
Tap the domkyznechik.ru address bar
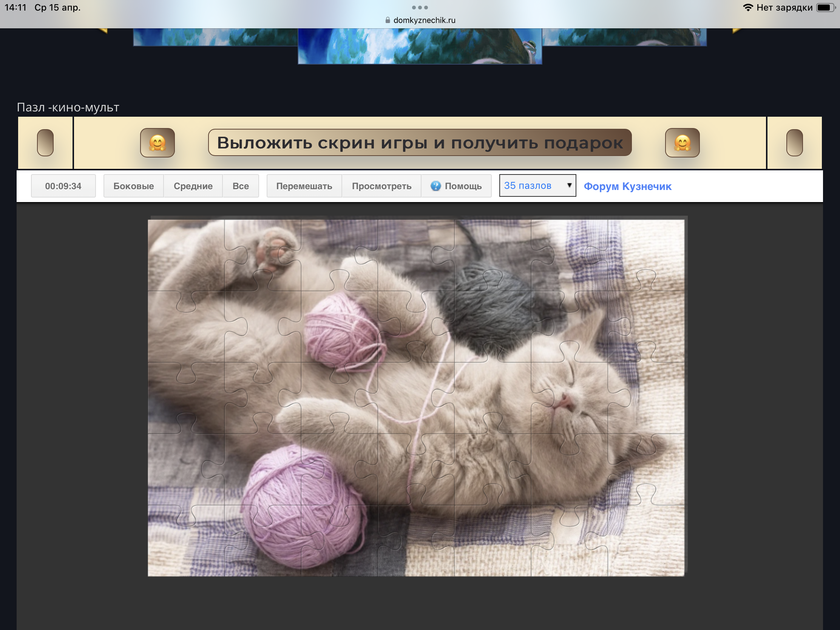click(x=424, y=20)
